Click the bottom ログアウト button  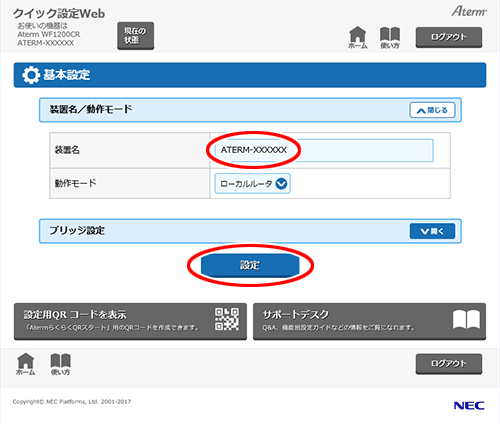tap(449, 364)
